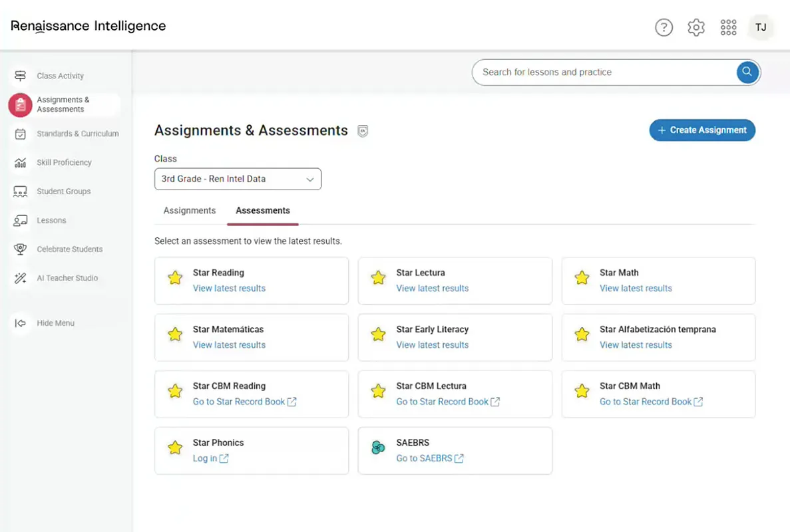Open the Class dropdown showing 3rd Grade
Image resolution: width=790 pixels, height=532 pixels.
tap(238, 179)
